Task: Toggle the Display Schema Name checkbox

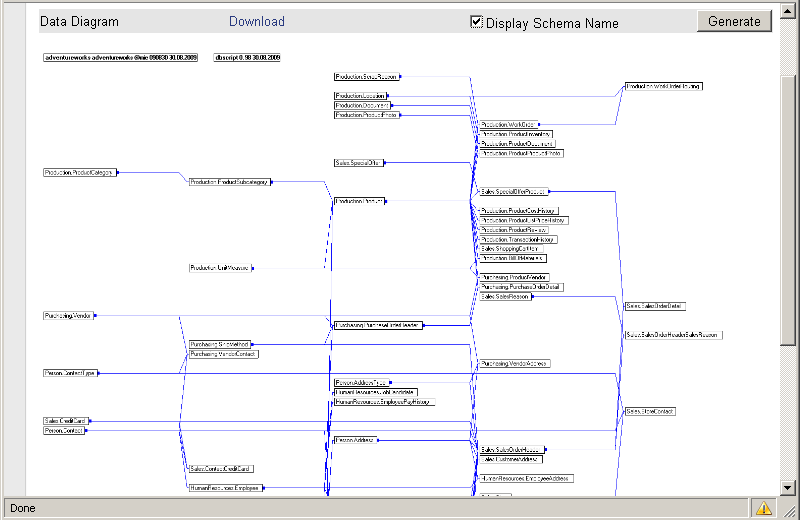Action: [476, 22]
